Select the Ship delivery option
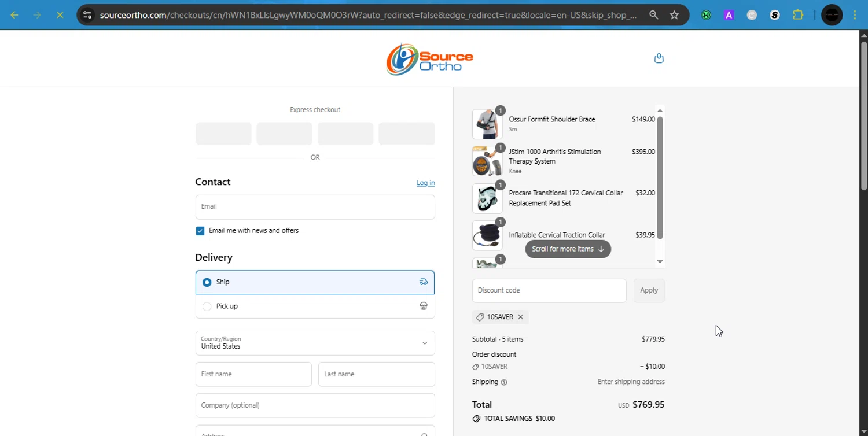The height and width of the screenshot is (436, 868). pyautogui.click(x=315, y=282)
